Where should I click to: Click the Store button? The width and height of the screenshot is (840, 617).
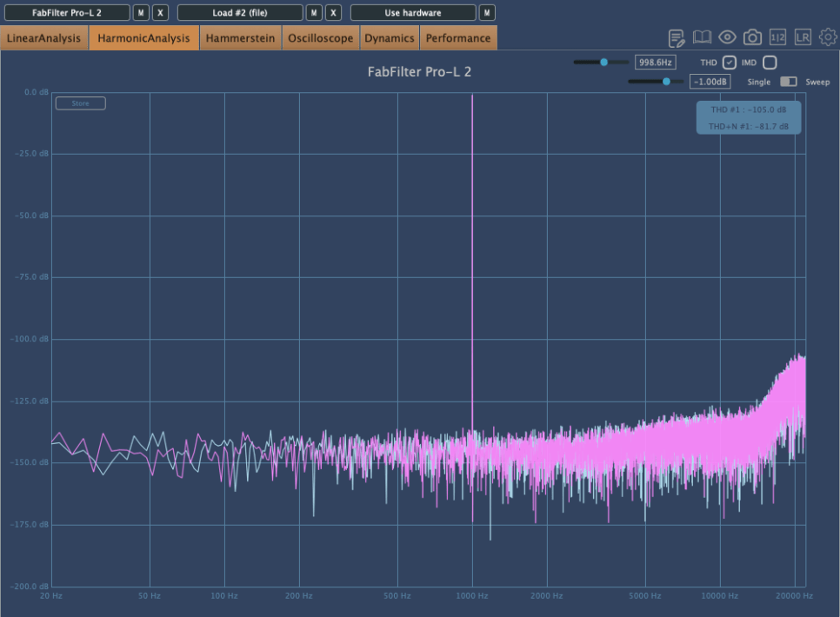point(80,103)
